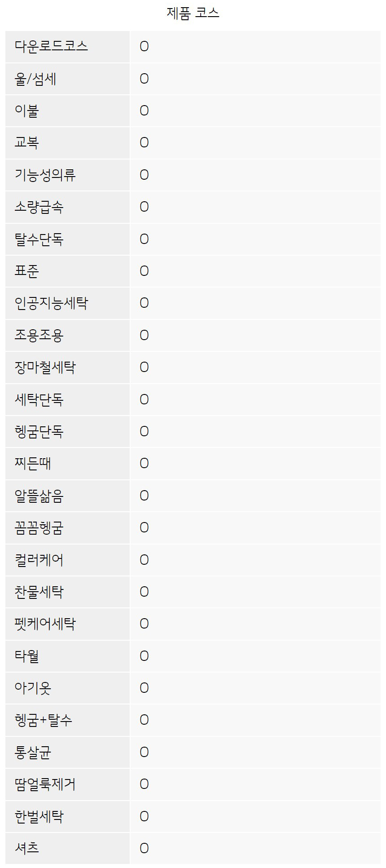The image size is (386, 868).
Task: Select the 헹굼+탈수 course label
Action: point(43,720)
